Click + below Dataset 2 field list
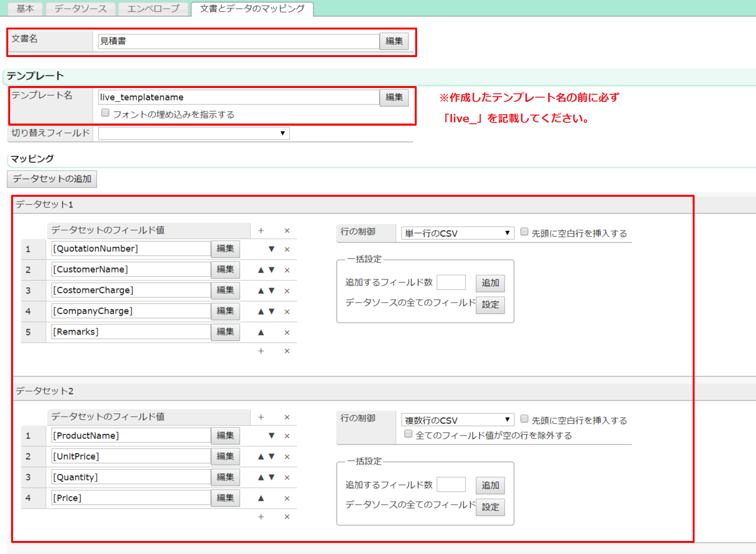The height and width of the screenshot is (554, 756). click(261, 517)
